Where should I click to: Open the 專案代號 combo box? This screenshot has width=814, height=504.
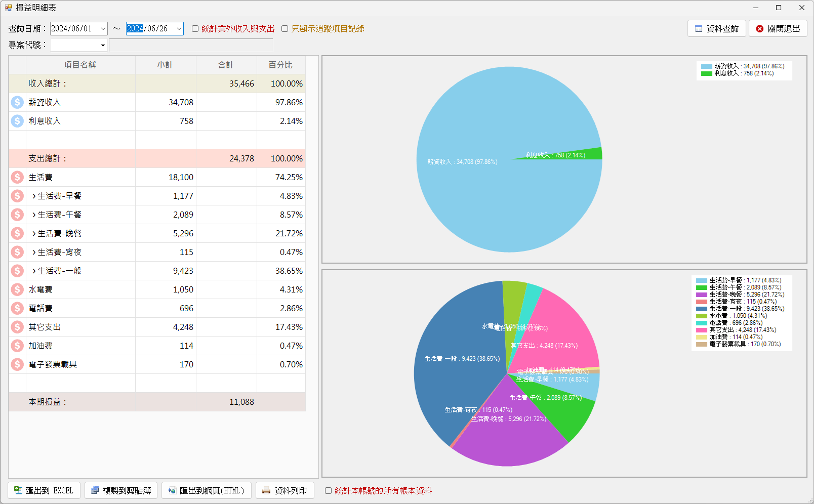click(x=79, y=45)
